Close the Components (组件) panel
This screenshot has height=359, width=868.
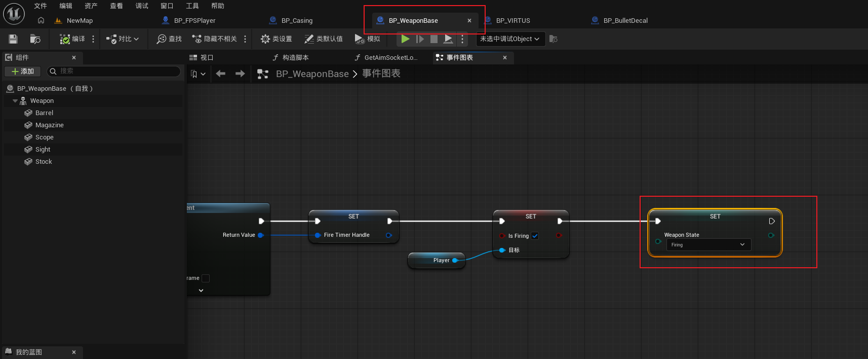(74, 58)
